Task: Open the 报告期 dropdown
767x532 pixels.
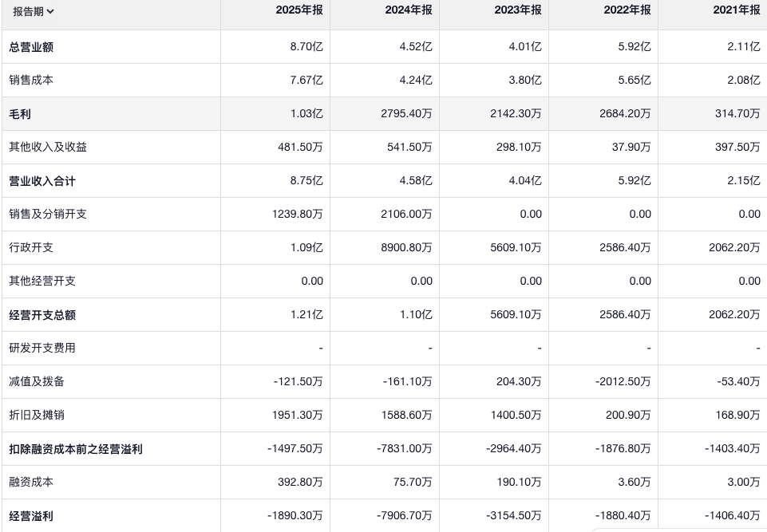Action: 34,11
